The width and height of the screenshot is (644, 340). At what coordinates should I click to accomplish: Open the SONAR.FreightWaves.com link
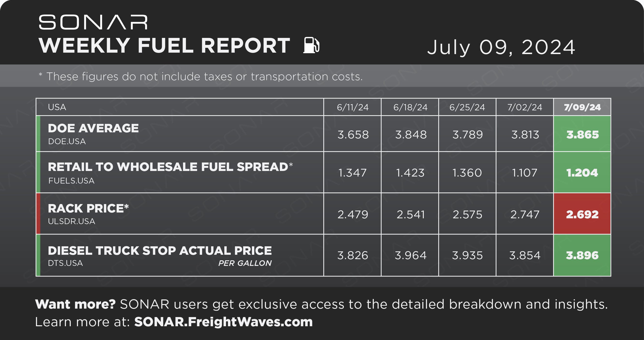point(224,322)
